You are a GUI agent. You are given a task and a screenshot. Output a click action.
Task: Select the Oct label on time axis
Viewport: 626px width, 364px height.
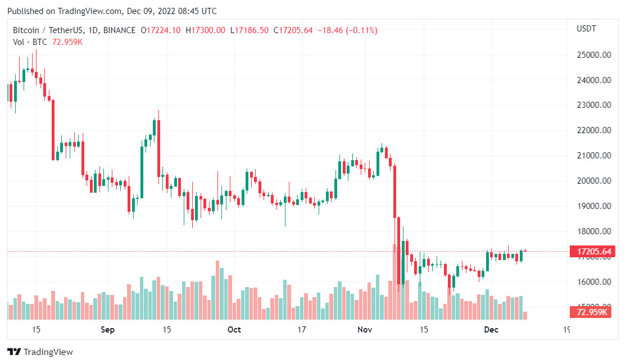point(234,330)
